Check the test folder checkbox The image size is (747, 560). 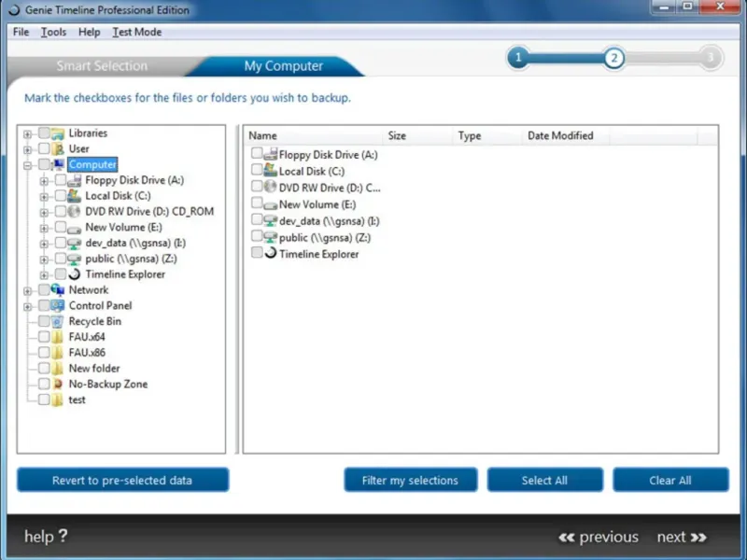coord(44,400)
